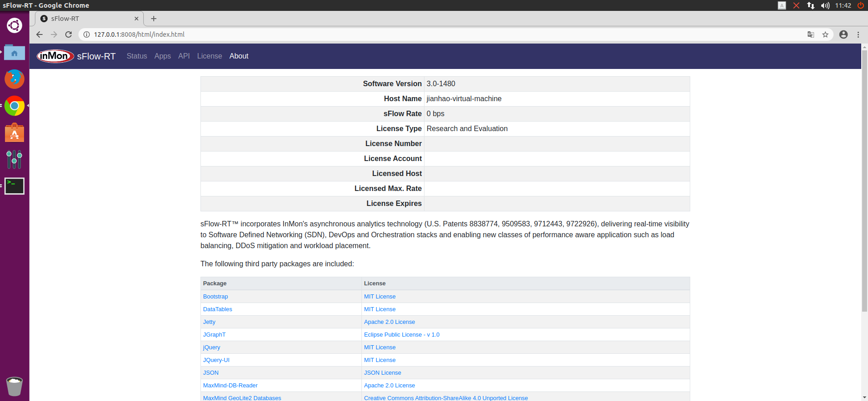Open the Terminal from dock

pos(15,186)
